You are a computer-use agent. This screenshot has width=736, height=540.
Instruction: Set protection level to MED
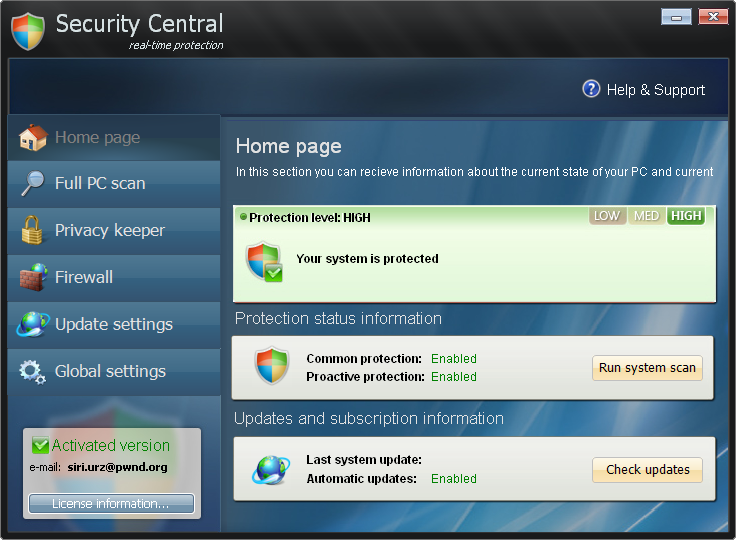click(x=646, y=216)
